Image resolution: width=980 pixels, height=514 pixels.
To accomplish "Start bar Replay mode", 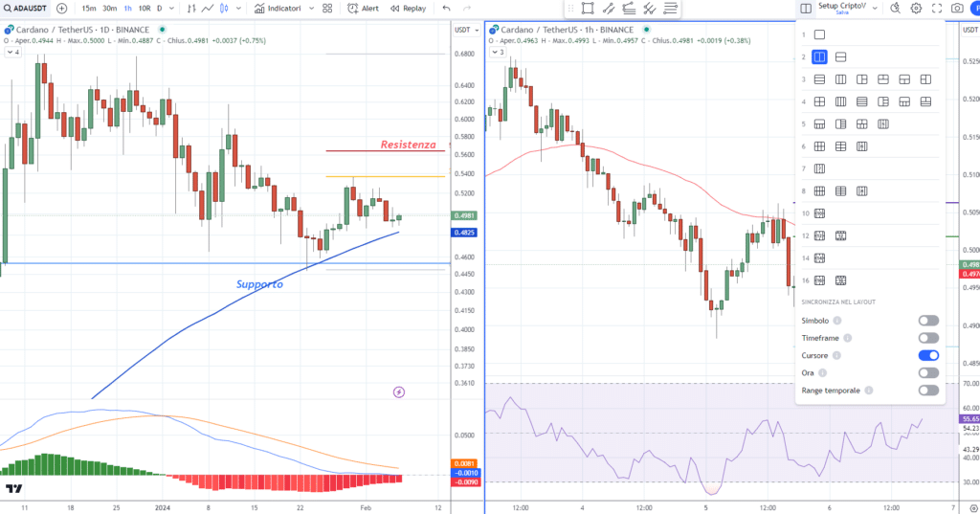I will [407, 9].
